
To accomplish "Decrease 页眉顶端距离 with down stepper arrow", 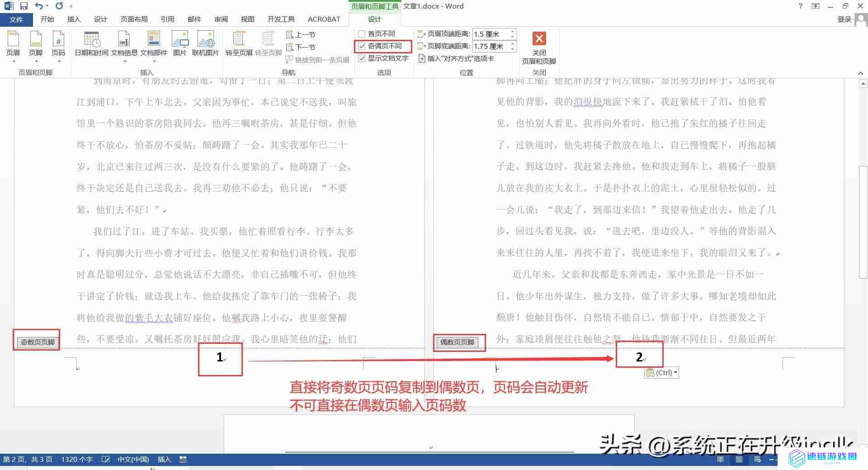I will coord(512,37).
